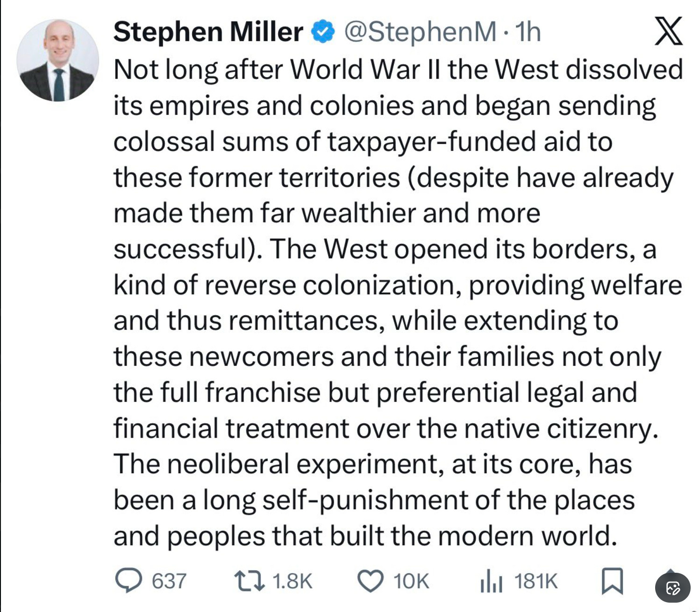
Task: Click the 10K likes count
Action: pos(411,581)
